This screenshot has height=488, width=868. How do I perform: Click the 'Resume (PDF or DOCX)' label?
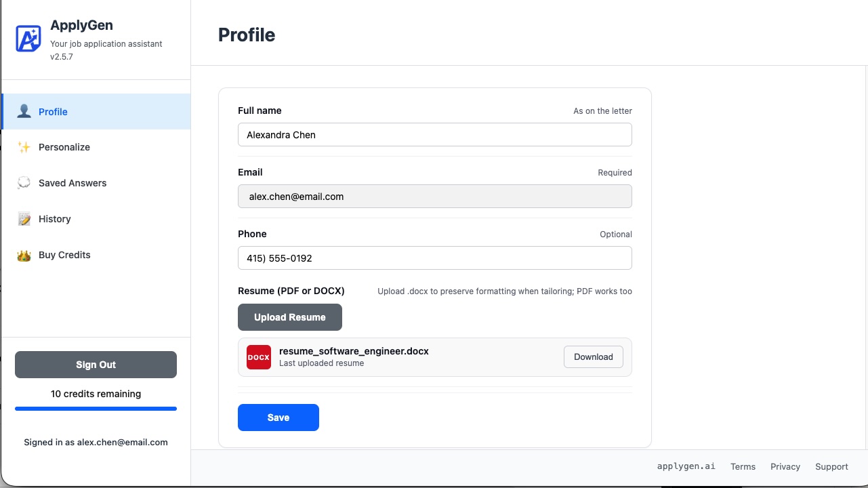click(x=291, y=291)
